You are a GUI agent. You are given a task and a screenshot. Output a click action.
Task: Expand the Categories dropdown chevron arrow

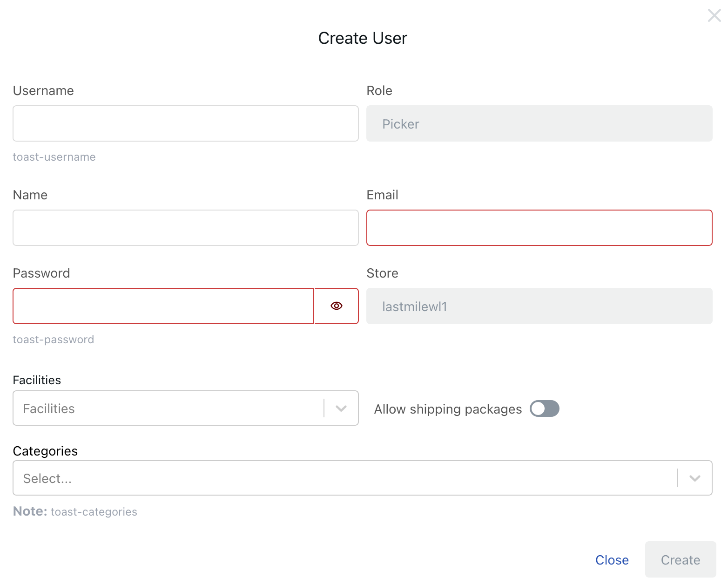click(694, 478)
